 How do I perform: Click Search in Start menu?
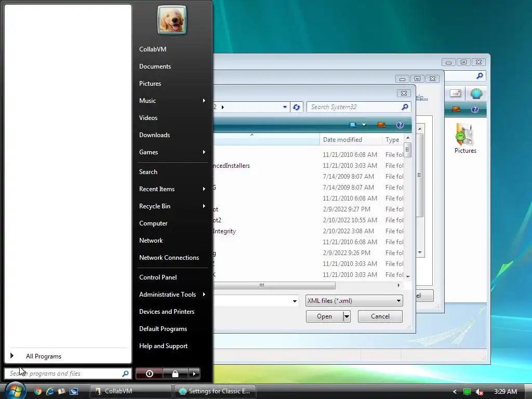pyautogui.click(x=148, y=171)
